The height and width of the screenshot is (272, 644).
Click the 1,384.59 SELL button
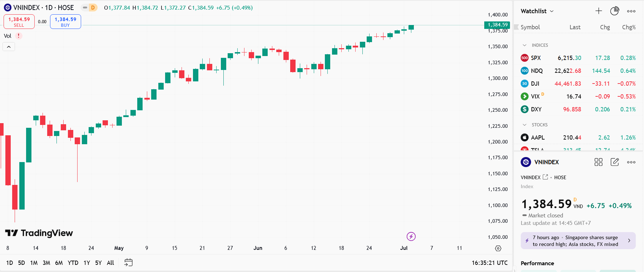[19, 21]
